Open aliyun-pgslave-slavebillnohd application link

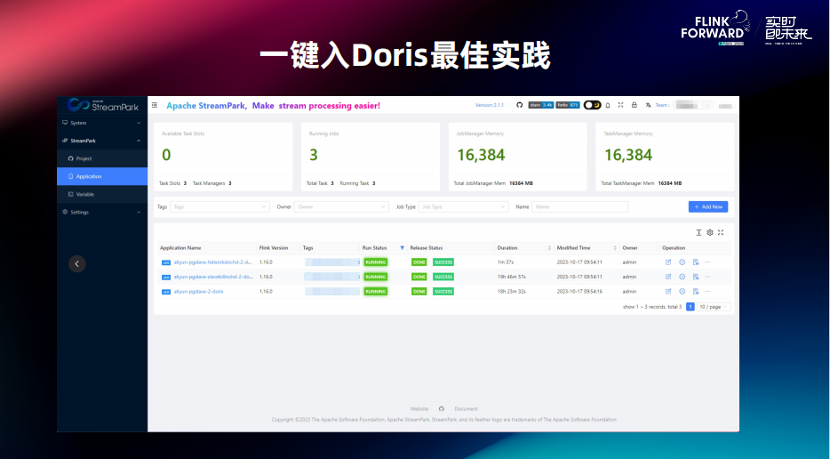[x=213, y=277]
